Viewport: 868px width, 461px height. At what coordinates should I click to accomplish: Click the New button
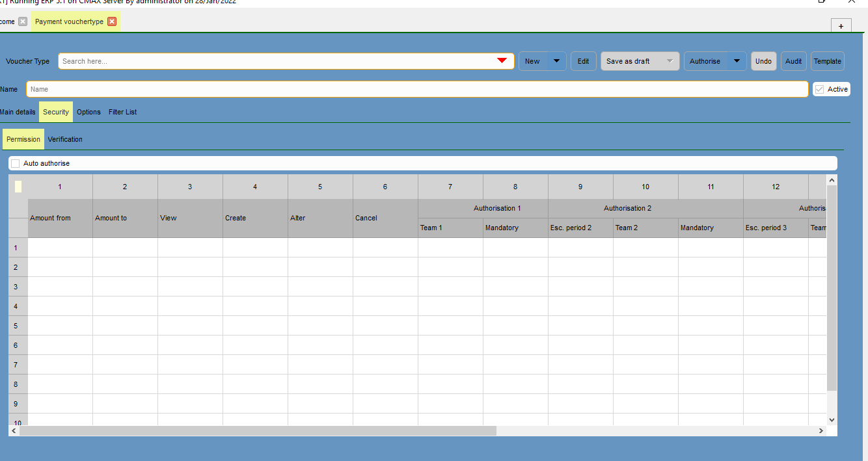532,61
